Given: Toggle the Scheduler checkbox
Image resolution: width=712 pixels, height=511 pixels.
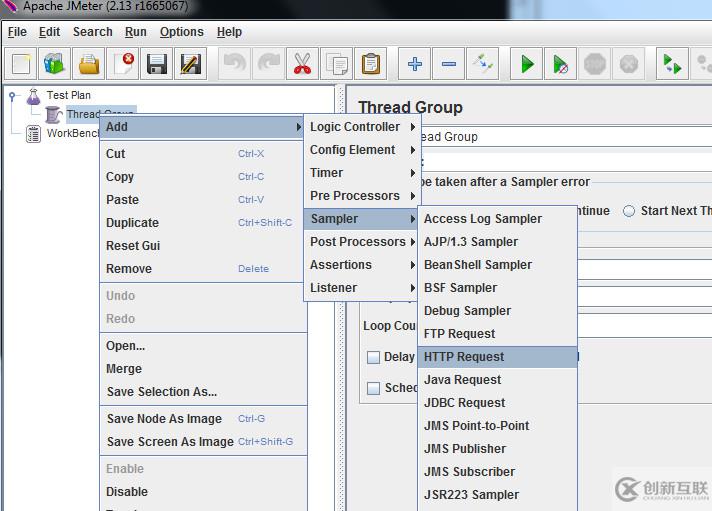Looking at the screenshot, I should [373, 388].
